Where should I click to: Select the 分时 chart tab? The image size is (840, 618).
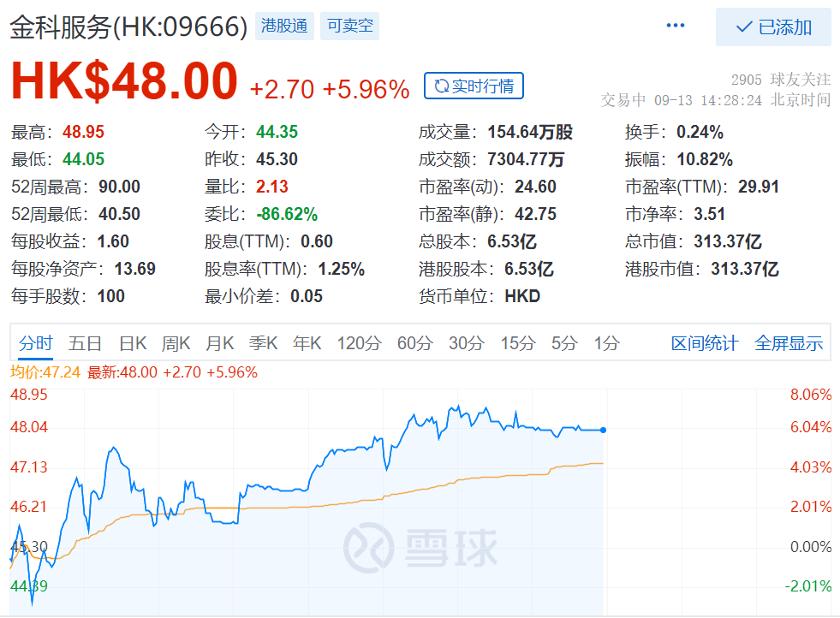click(x=36, y=343)
